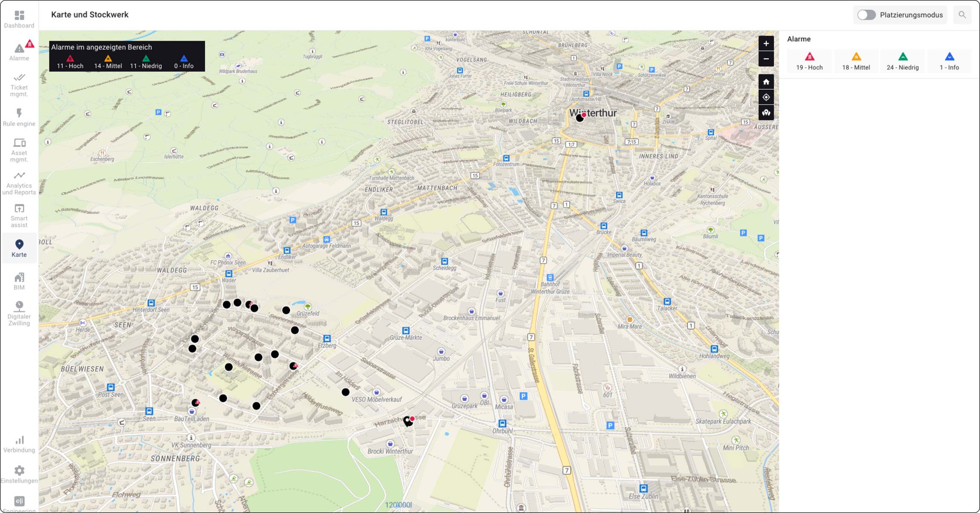Open the Rule engine page
Screen dimensions: 980x513
pyautogui.click(x=19, y=117)
